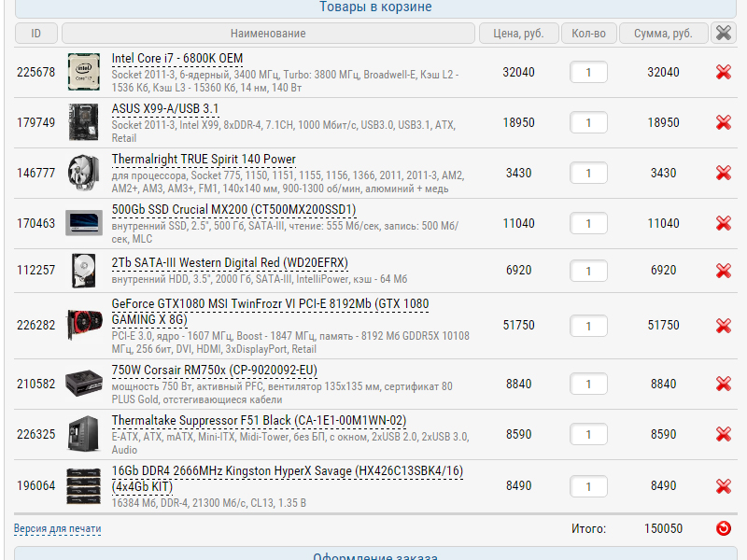View MSI GTX 1080 graphics card image
The image size is (747, 560).
(x=84, y=324)
